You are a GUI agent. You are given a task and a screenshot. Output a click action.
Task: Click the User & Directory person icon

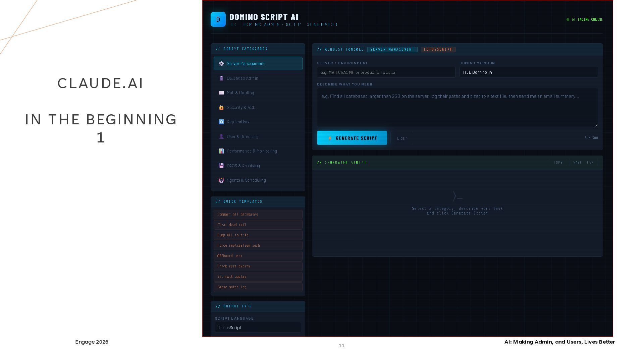[x=221, y=136]
